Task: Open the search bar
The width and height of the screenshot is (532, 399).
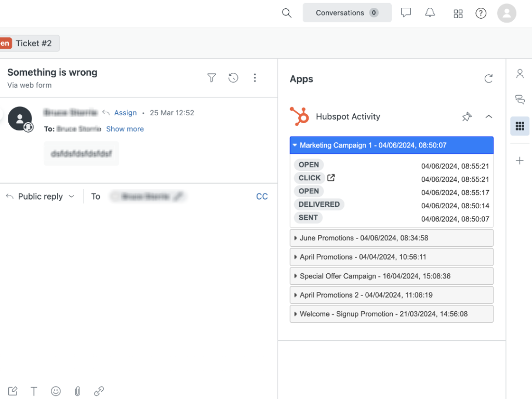Action: (286, 13)
